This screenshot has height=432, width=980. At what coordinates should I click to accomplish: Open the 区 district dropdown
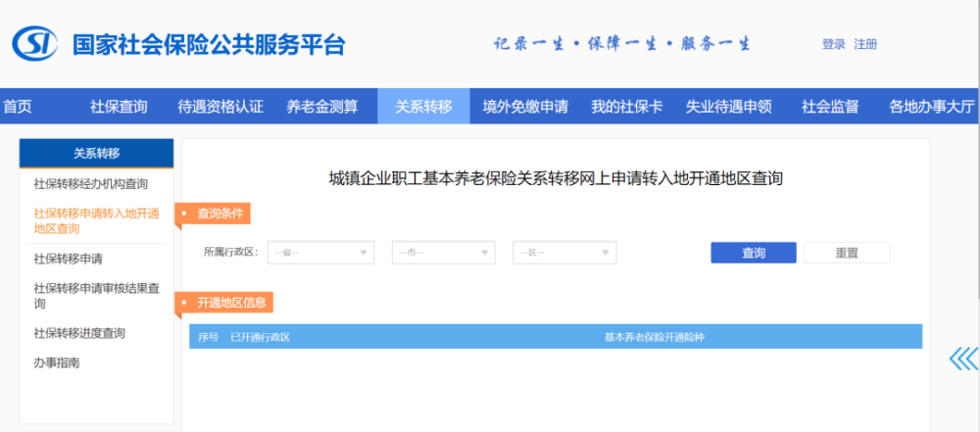[565, 253]
